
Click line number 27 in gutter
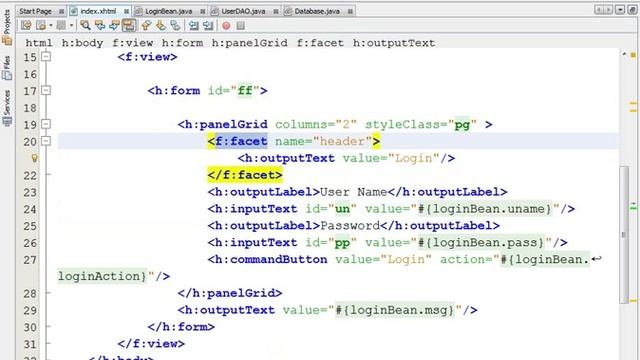pyautogui.click(x=30, y=260)
